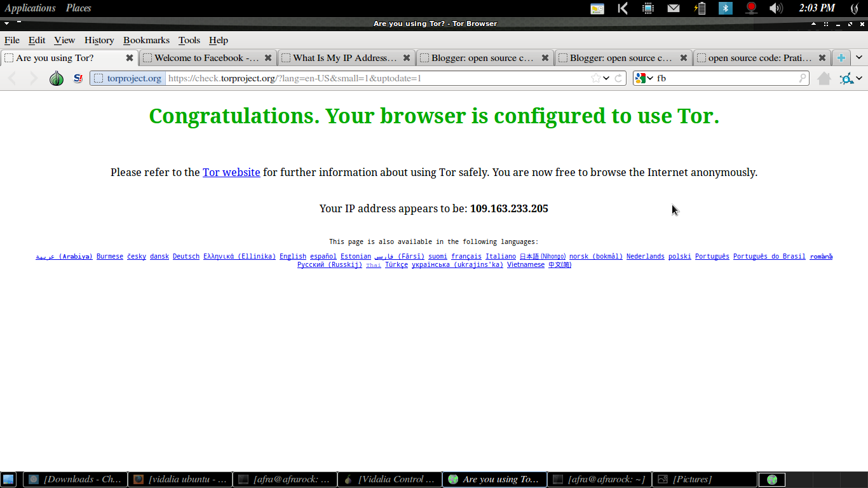Click the 2:03 PM clock
The image size is (868, 488).
tap(817, 8)
